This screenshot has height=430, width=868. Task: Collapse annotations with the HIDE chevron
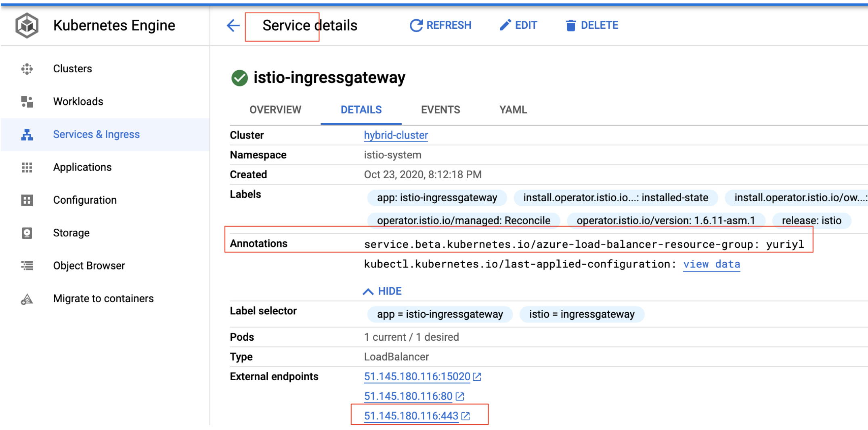[368, 291]
